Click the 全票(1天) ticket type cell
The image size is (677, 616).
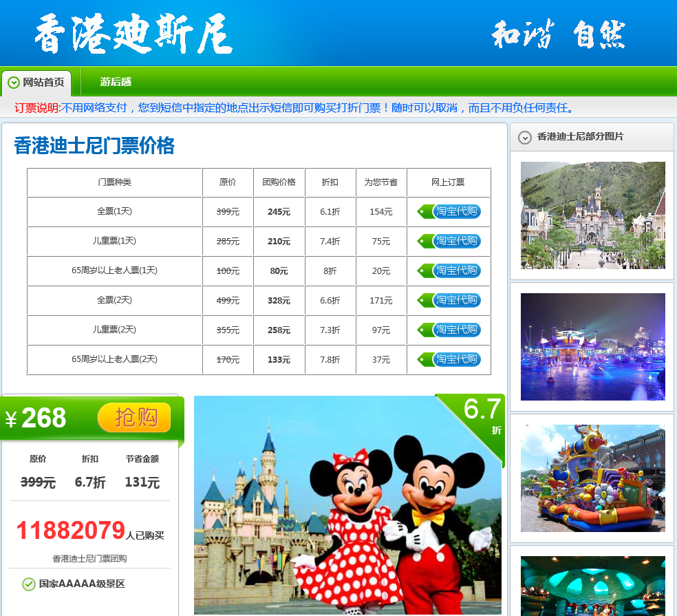point(114,211)
